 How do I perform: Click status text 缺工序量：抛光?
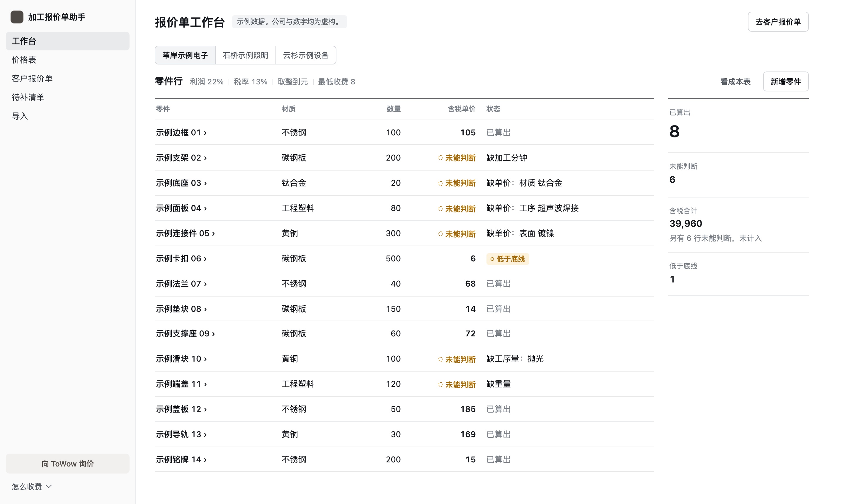(x=515, y=359)
